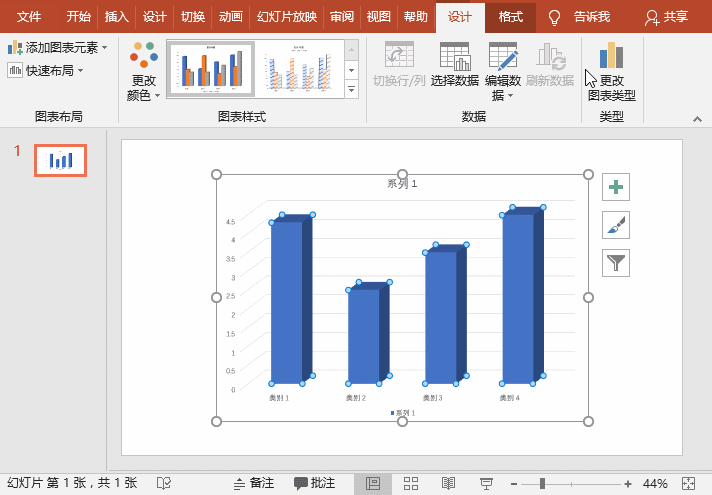Click the zoom in plus button
712x495 pixels.
point(628,484)
